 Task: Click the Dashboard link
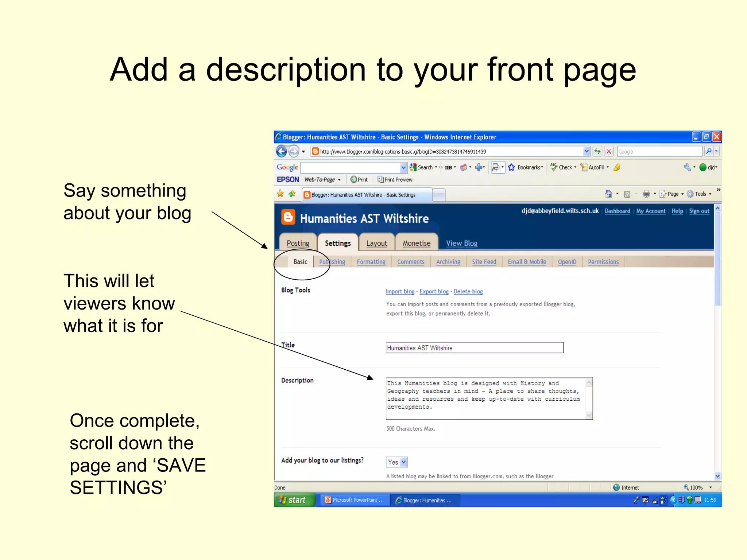click(617, 211)
